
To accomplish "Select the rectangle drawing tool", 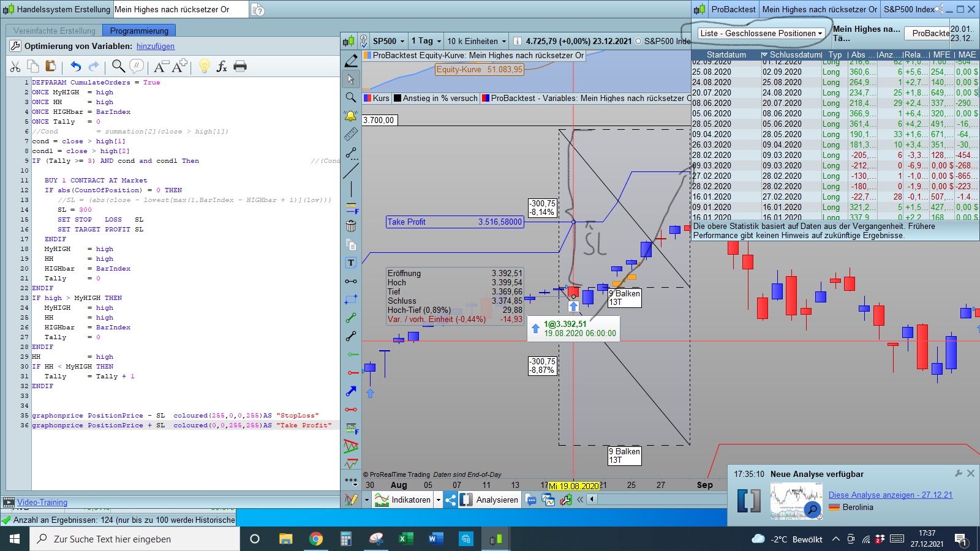I will [x=351, y=299].
